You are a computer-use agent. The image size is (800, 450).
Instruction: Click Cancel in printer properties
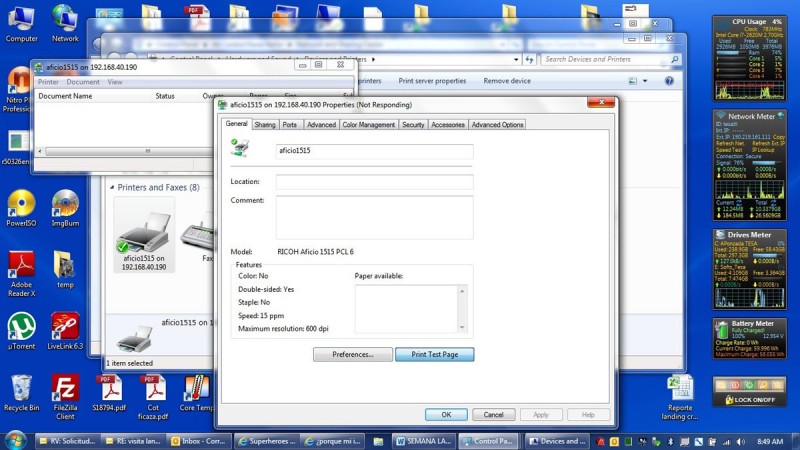pyautogui.click(x=493, y=414)
